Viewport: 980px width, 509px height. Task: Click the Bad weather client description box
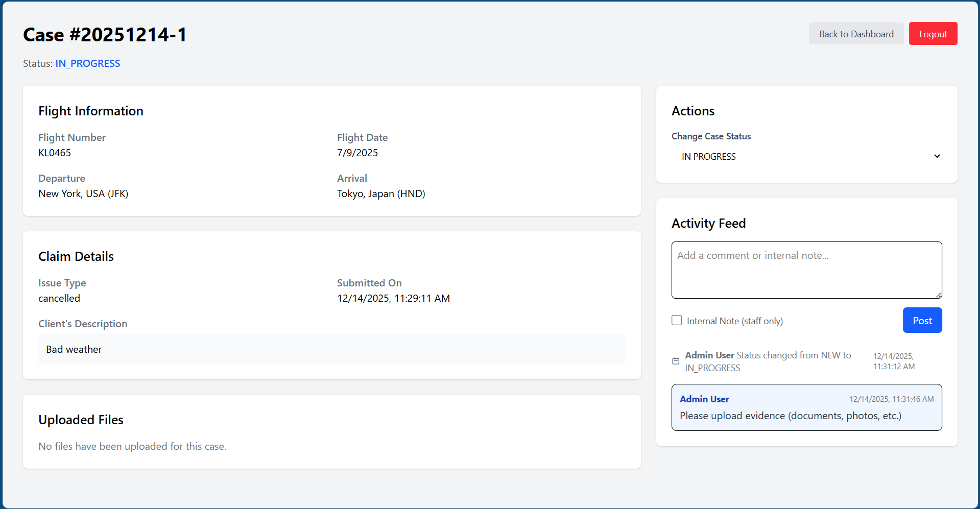click(331, 349)
